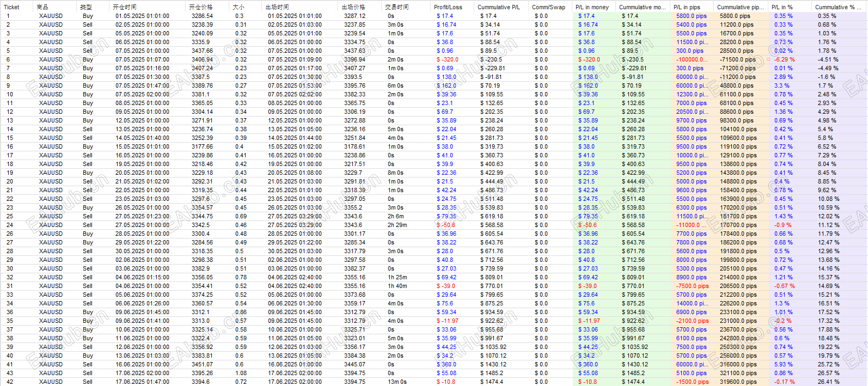Sort by Profit/Loss column header
The height and width of the screenshot is (386, 868).
pos(448,7)
